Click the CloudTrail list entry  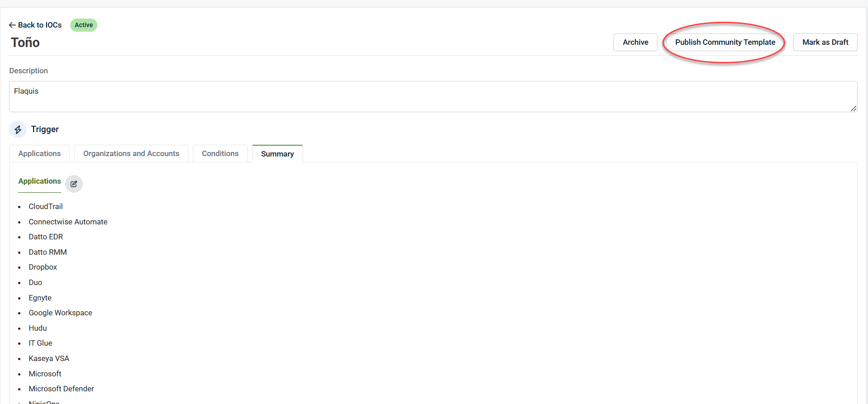46,206
